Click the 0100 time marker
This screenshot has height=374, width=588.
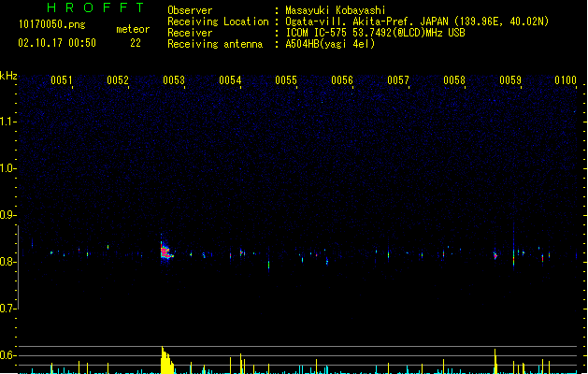pyautogui.click(x=566, y=79)
